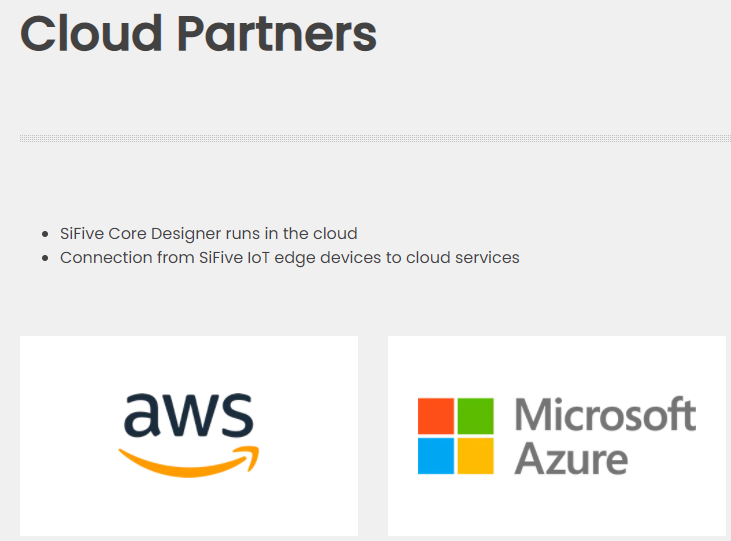731x541 pixels.
Task: Click the "Azure" word in the logo
Action: coord(571,458)
